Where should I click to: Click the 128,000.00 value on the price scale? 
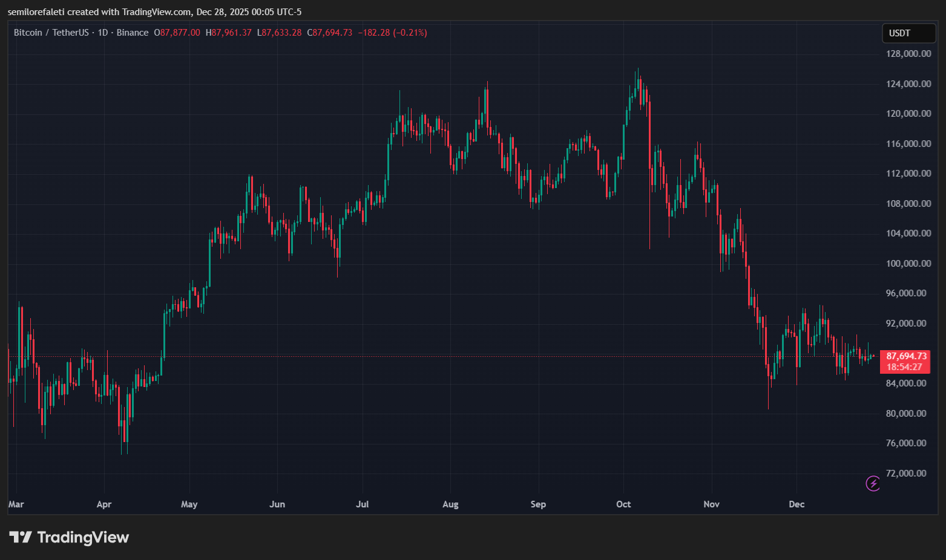click(x=908, y=53)
